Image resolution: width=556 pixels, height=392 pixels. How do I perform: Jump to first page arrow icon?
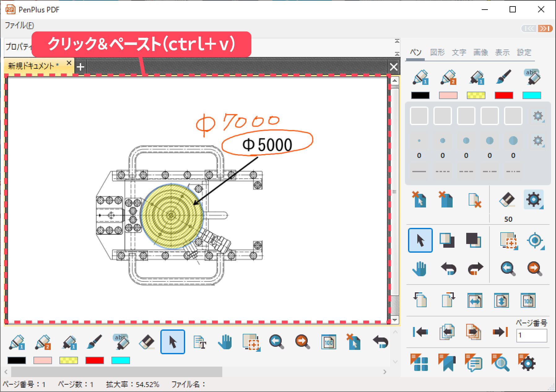420,332
